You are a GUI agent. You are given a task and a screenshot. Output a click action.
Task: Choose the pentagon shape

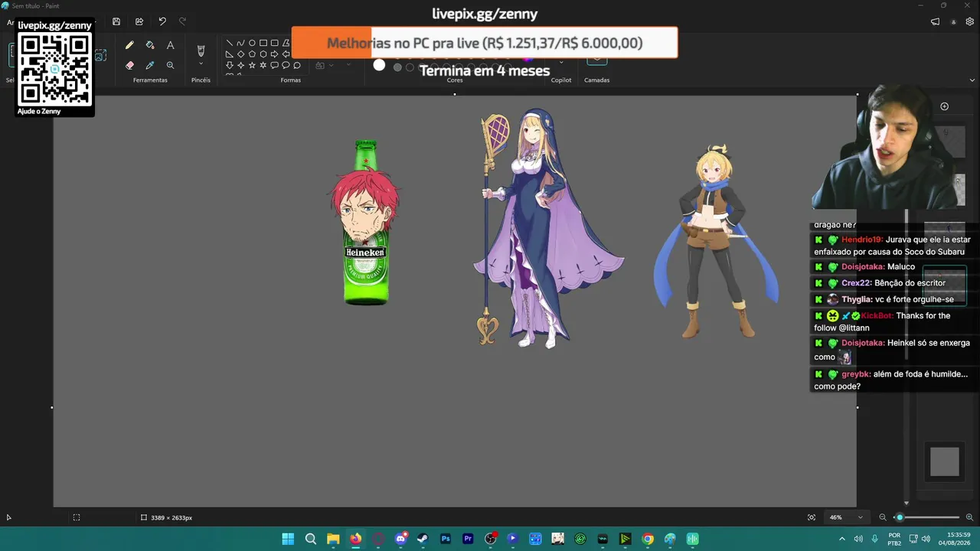252,54
